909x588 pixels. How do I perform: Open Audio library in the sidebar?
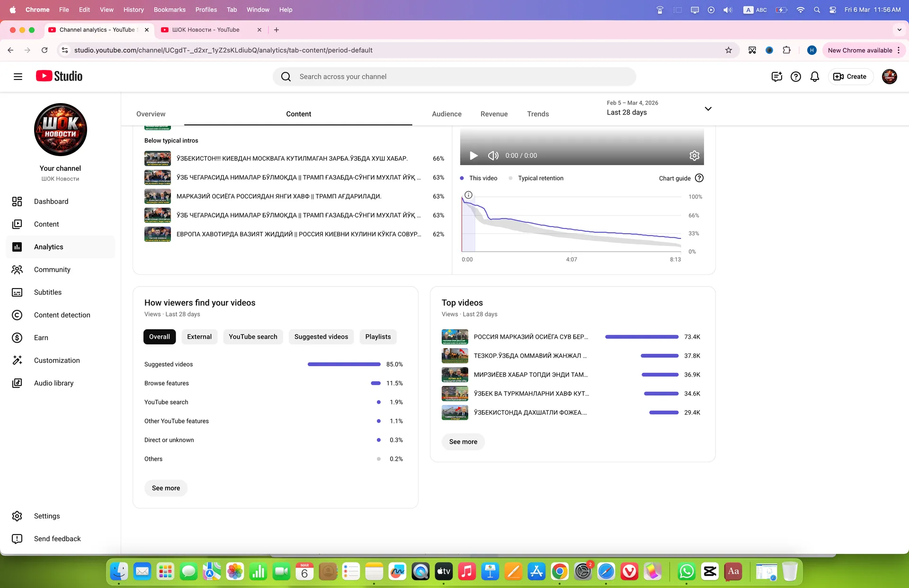61,383
